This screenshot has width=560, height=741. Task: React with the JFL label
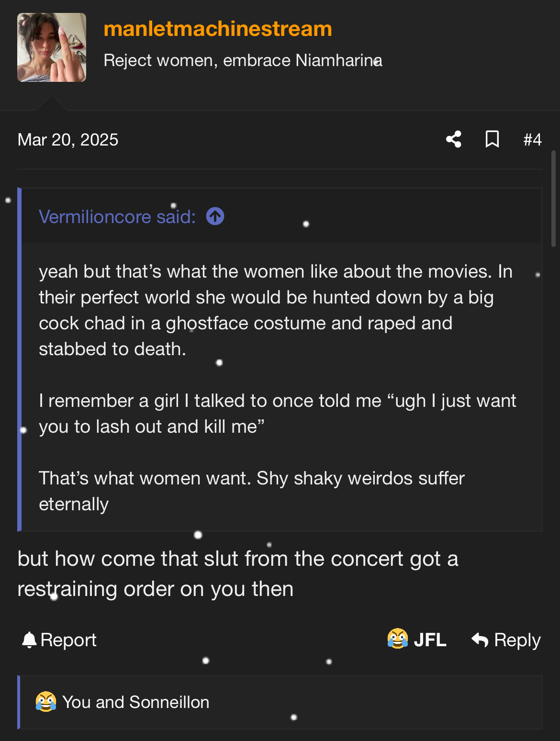pyautogui.click(x=430, y=640)
